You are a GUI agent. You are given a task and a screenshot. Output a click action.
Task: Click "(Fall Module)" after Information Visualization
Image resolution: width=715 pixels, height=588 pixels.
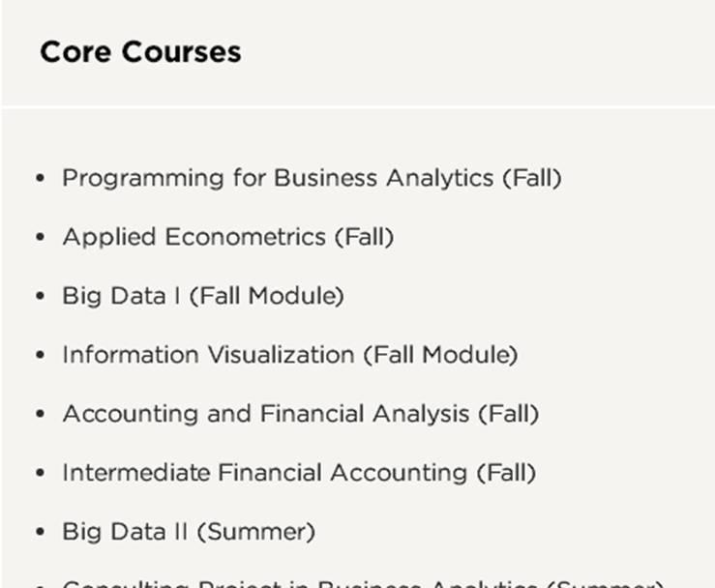click(x=440, y=355)
